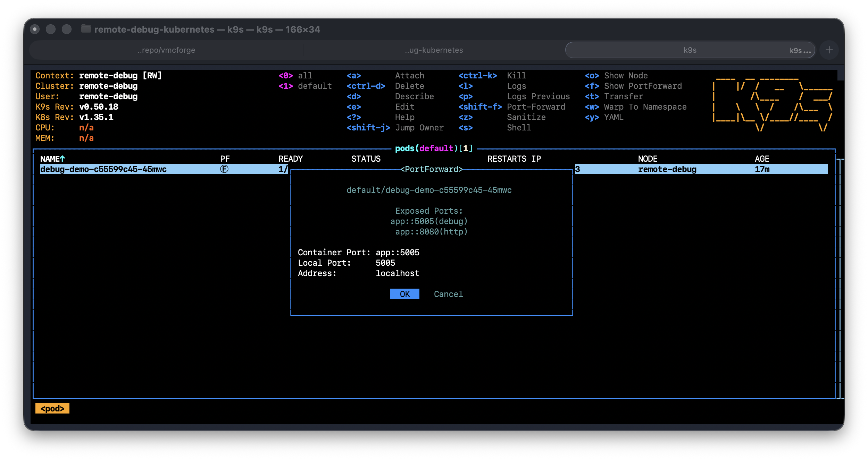Click the pods(default)[1] view title
The height and width of the screenshot is (460, 868).
434,148
